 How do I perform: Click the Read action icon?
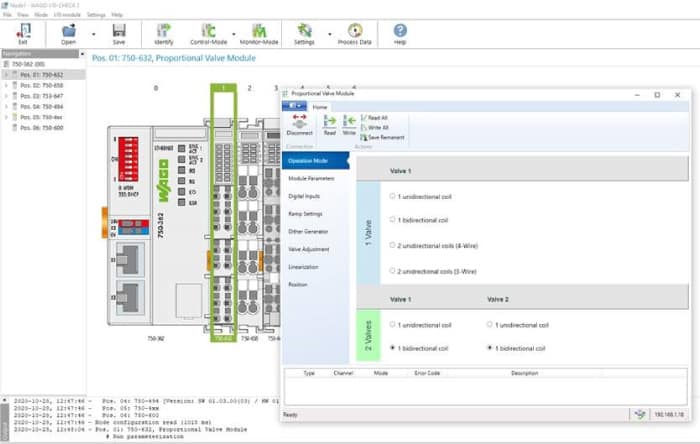[x=329, y=123]
